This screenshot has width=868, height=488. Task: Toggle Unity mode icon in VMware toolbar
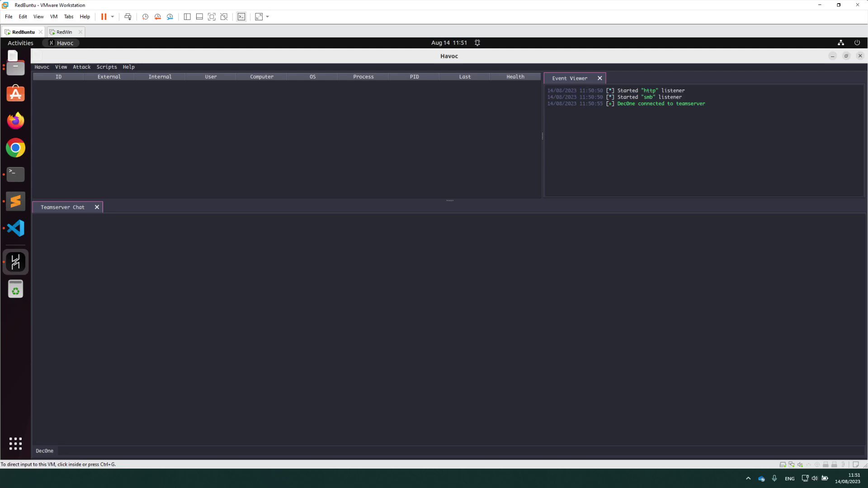point(224,17)
